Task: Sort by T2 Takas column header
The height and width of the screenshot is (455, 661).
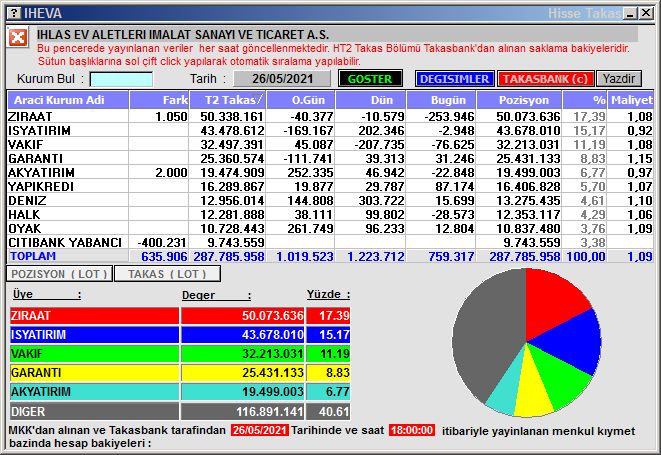Action: [x=228, y=100]
